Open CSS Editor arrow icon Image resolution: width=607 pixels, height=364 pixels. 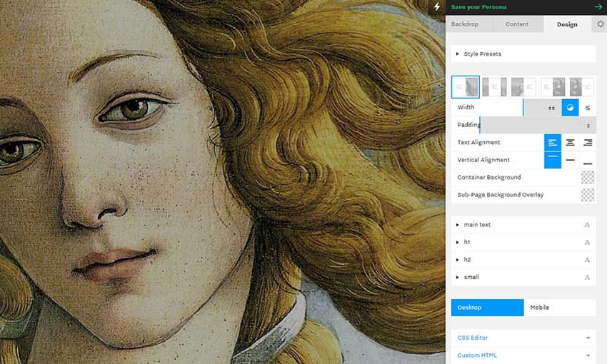pos(588,338)
